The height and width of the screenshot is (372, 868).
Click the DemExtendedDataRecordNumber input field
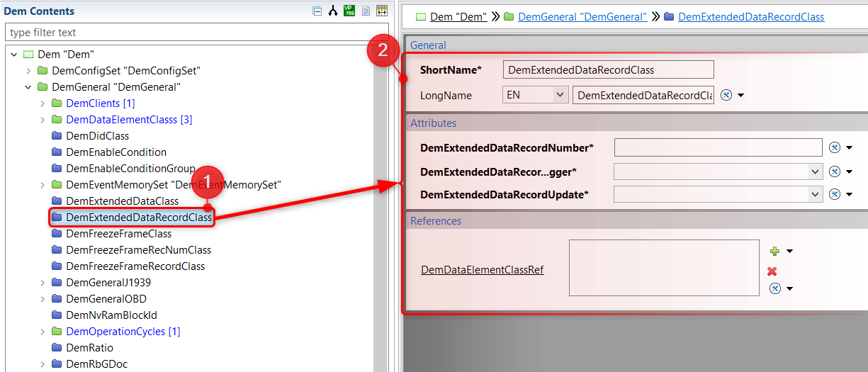(718, 147)
